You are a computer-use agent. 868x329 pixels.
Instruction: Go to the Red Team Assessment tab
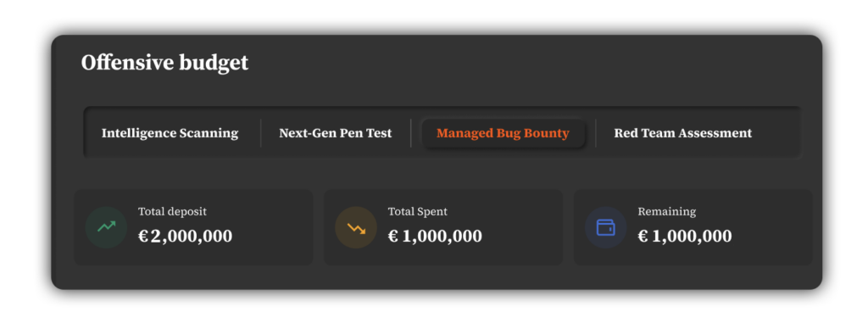click(x=683, y=133)
